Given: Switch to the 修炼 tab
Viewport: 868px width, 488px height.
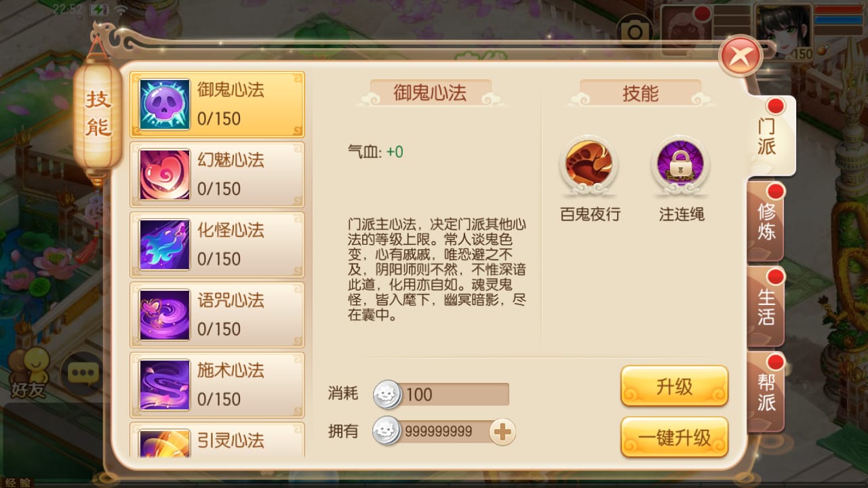Looking at the screenshot, I should coord(766,222).
